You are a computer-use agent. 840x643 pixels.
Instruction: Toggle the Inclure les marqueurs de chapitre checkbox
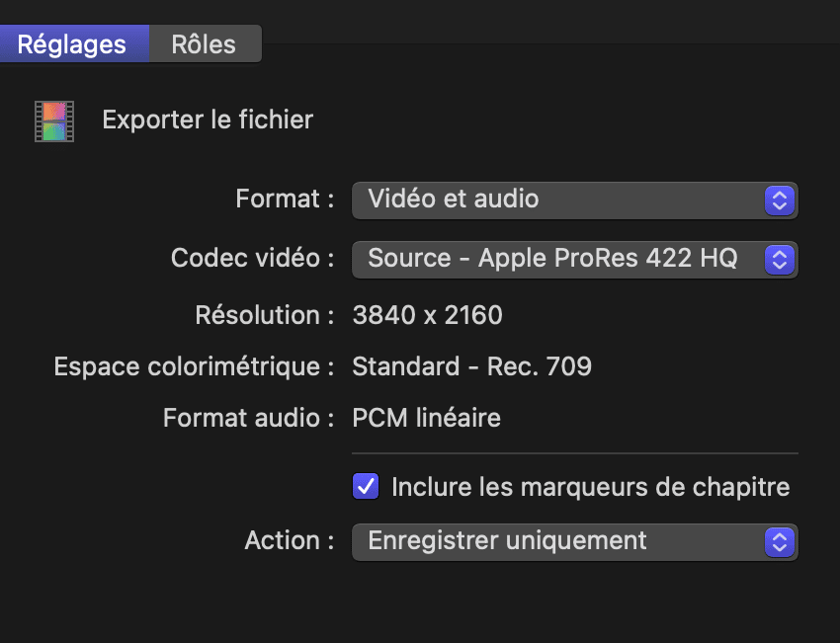366,486
